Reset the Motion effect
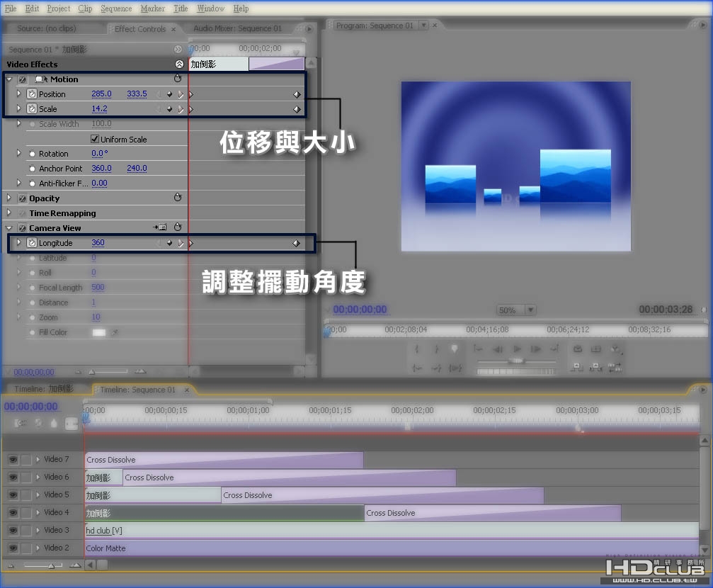713x588 pixels. [x=178, y=79]
